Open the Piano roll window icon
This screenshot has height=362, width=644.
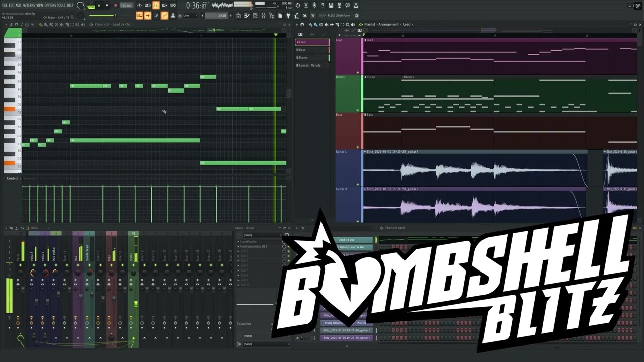[247, 16]
